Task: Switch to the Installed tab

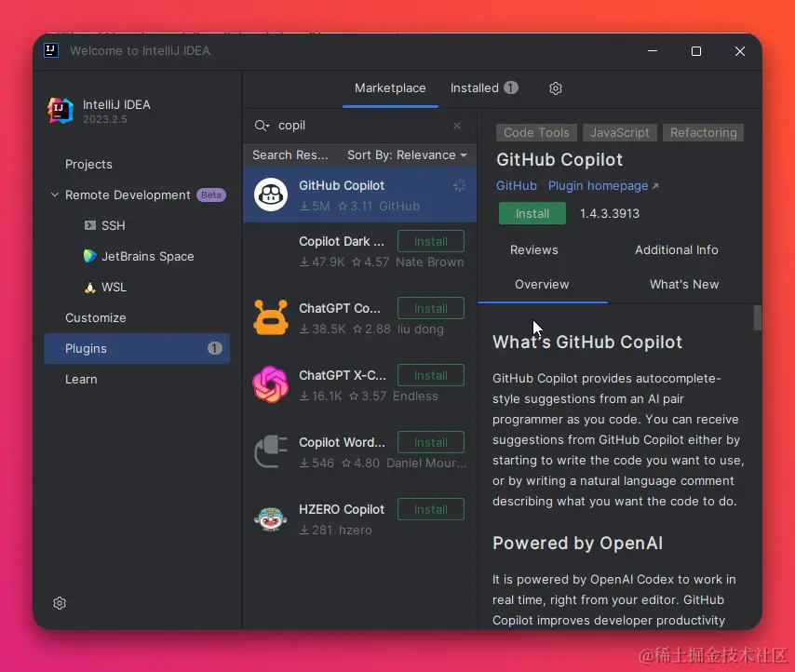Action: (484, 88)
